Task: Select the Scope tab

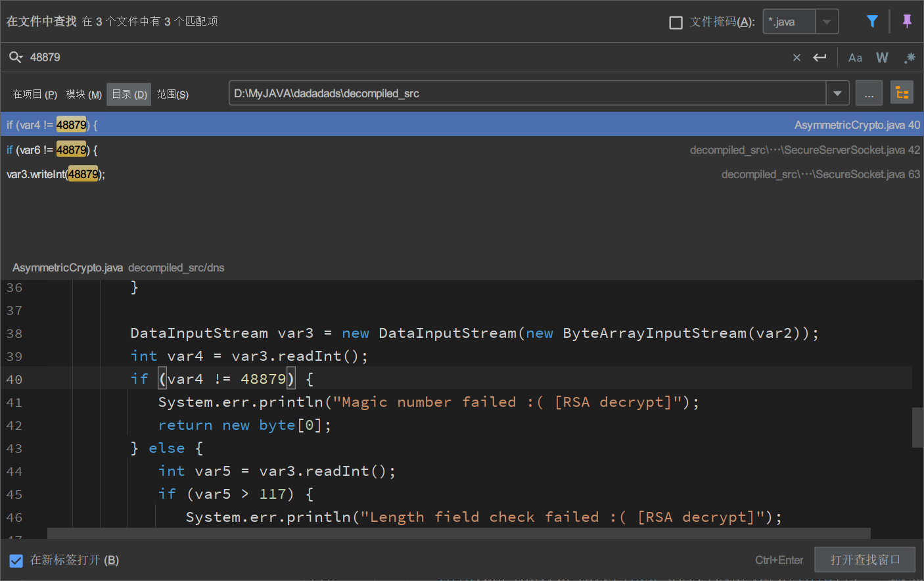Action: (173, 95)
